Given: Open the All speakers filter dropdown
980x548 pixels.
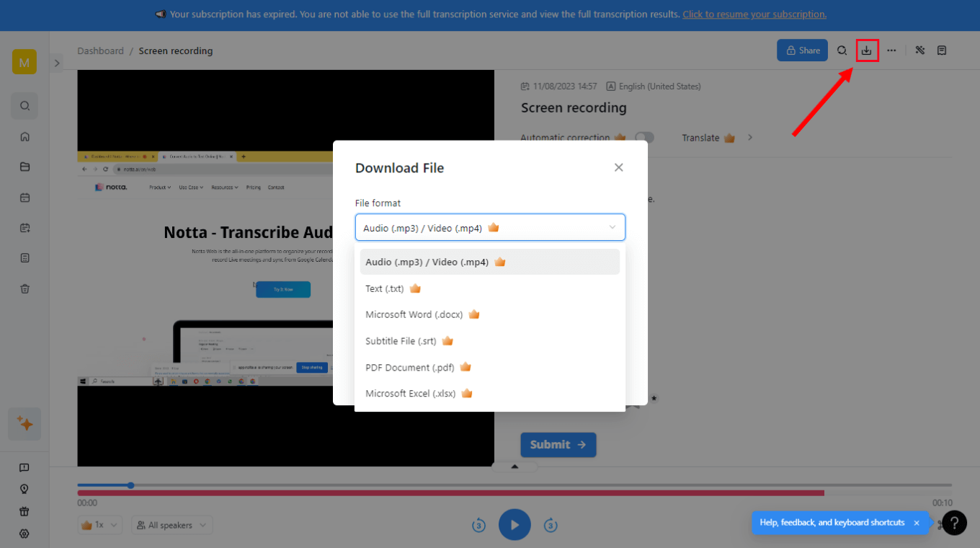Looking at the screenshot, I should point(171,525).
